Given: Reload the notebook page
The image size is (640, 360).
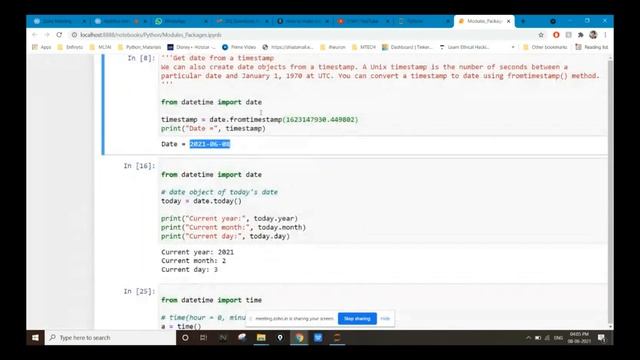Looking at the screenshot, I should coord(59,35).
